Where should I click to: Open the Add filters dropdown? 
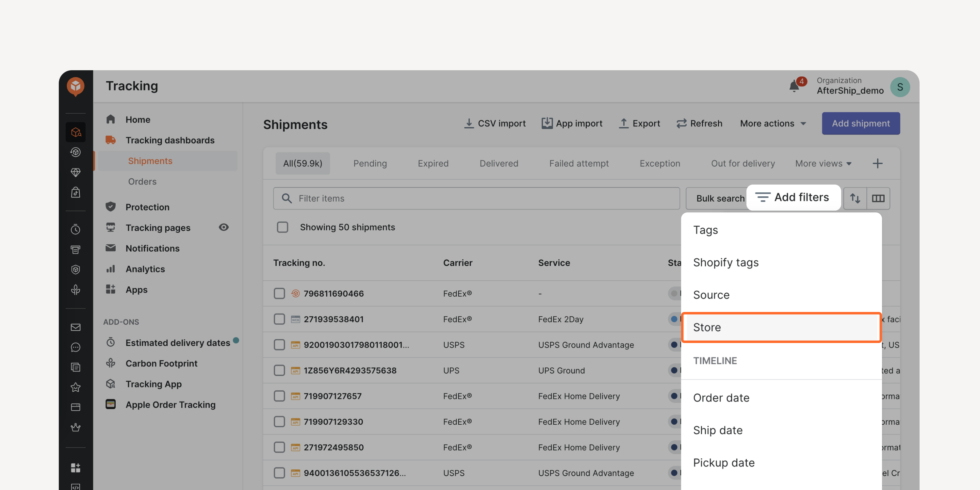[x=793, y=197]
